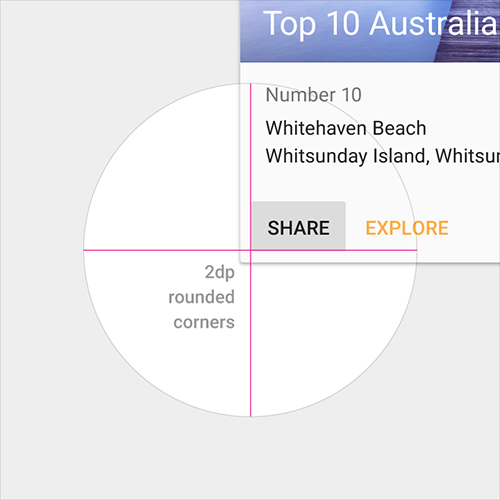Click the card's bottom shadow edge

pos(370,263)
